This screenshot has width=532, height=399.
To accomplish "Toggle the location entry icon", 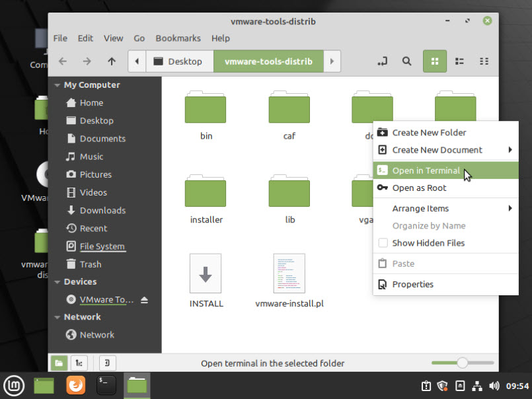I will click(x=383, y=61).
